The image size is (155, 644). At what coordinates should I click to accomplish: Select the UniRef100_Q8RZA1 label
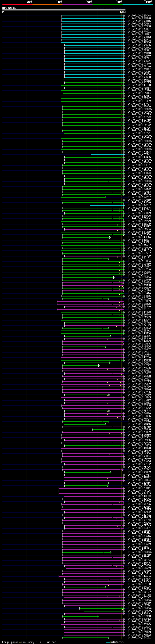pyautogui.click(x=139, y=58)
